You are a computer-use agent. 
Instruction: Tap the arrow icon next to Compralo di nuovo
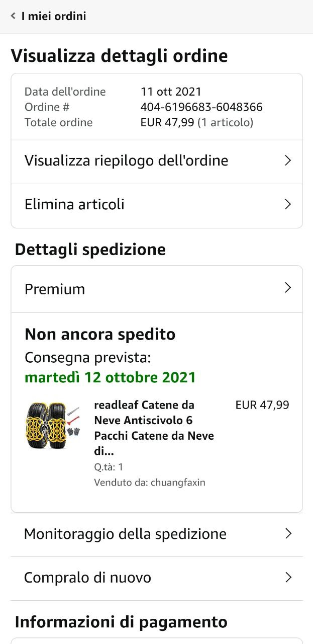[x=288, y=578]
